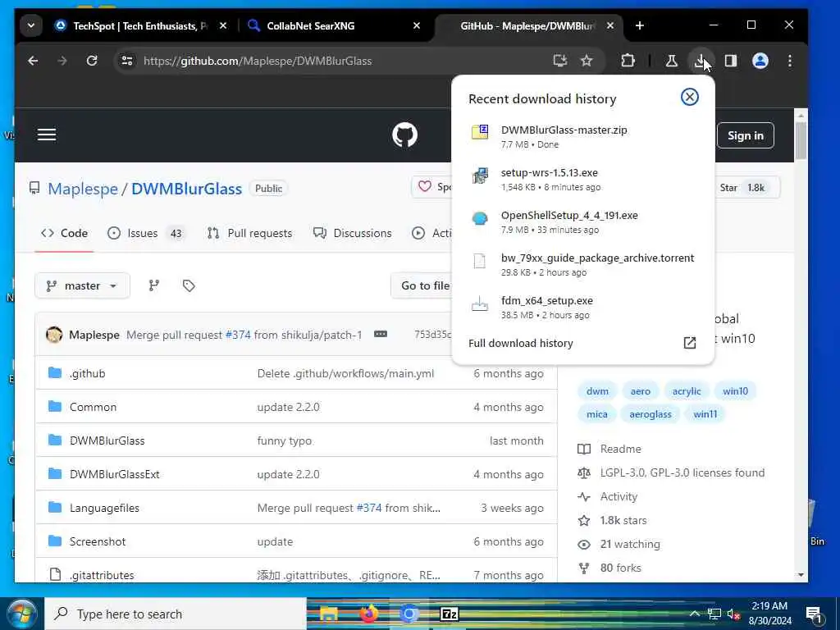Star the repository
Screen dimensions: 840x630
click(742, 188)
